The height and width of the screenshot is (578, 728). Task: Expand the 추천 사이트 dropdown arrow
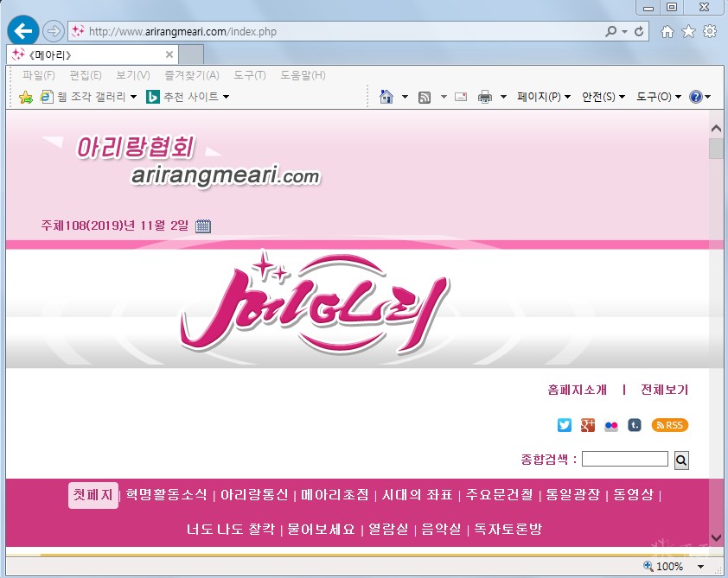pyautogui.click(x=227, y=97)
